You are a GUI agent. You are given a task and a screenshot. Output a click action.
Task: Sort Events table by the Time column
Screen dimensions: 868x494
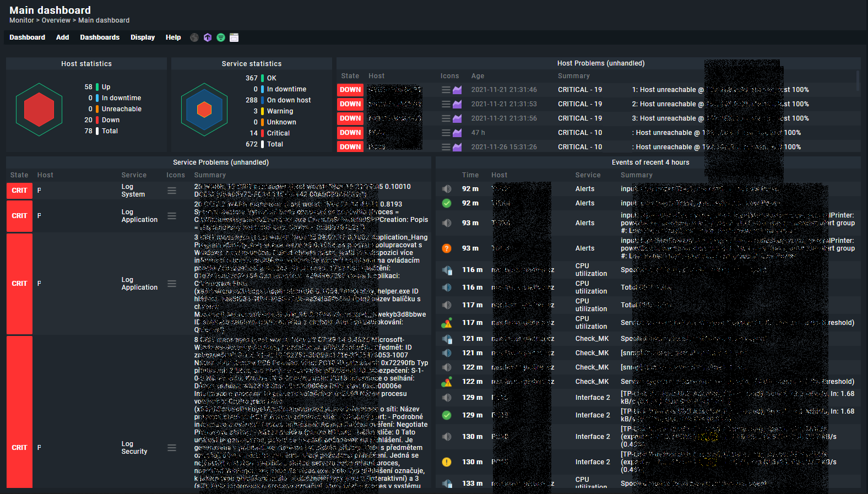(x=470, y=175)
